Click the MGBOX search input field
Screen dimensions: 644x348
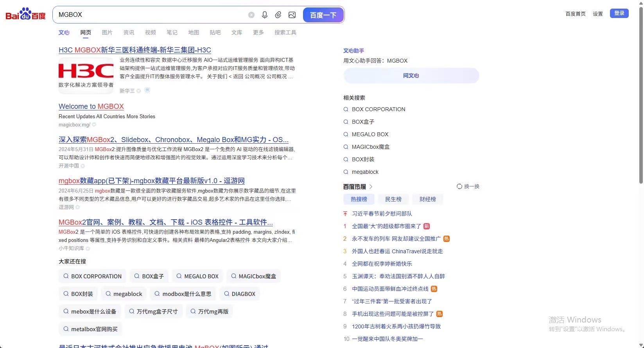tap(151, 15)
